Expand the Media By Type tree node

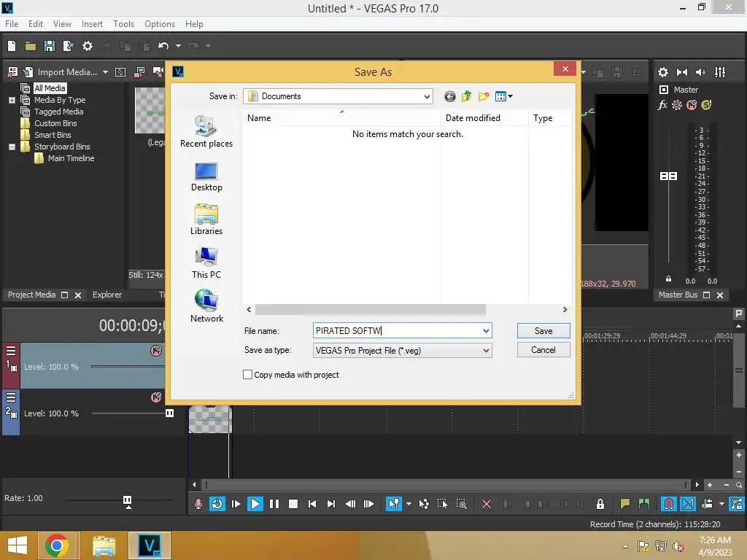[x=12, y=101]
